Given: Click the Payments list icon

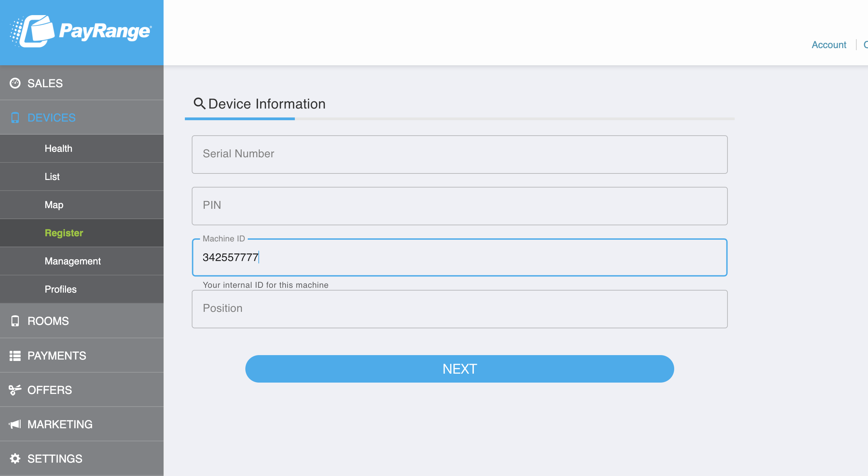Looking at the screenshot, I should click(x=15, y=356).
